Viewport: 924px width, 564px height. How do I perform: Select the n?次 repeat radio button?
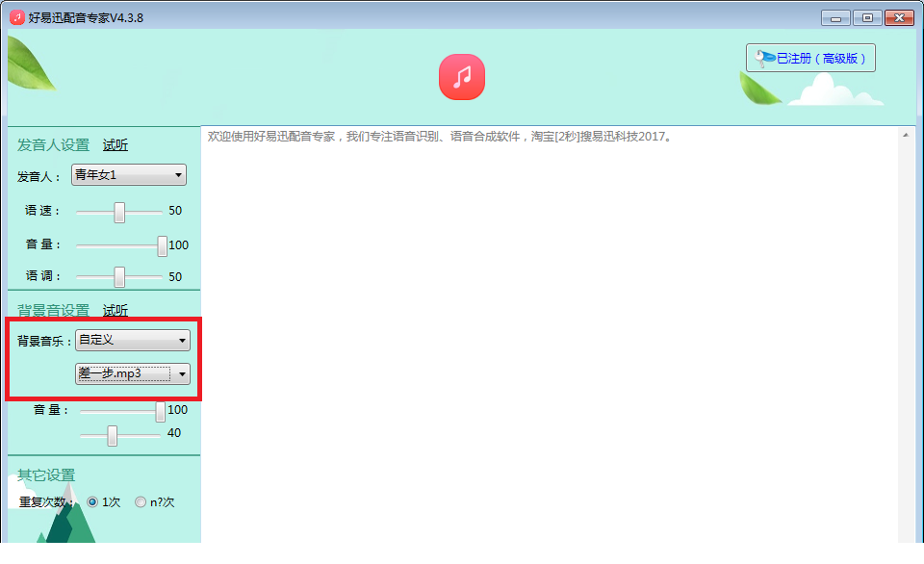[x=141, y=501]
